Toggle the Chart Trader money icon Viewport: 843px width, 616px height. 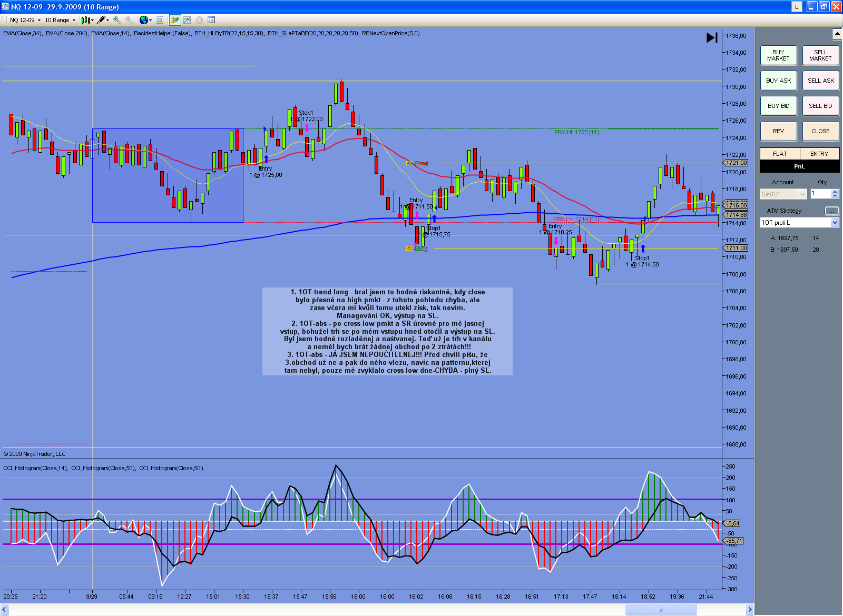click(x=175, y=20)
